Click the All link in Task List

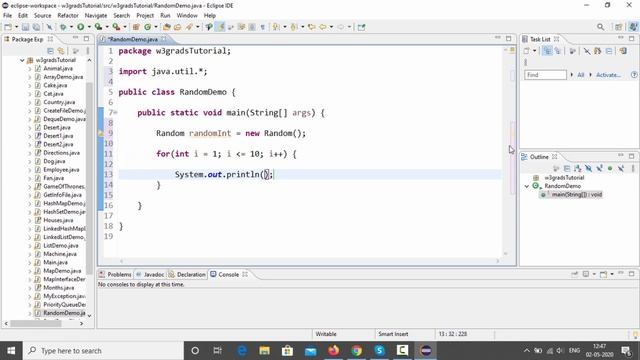pyautogui.click(x=580, y=75)
